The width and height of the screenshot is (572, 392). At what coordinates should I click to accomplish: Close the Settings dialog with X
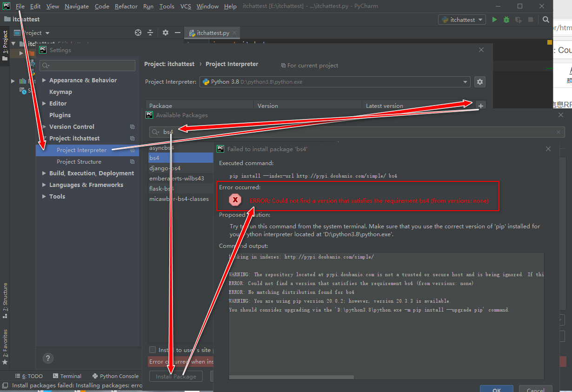(x=481, y=50)
